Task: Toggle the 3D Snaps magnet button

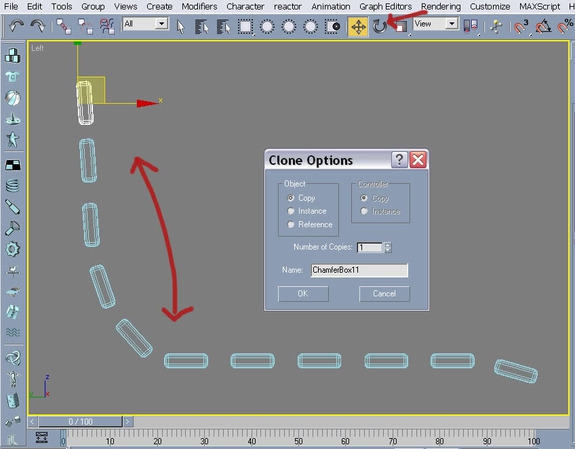Action: pos(521,27)
